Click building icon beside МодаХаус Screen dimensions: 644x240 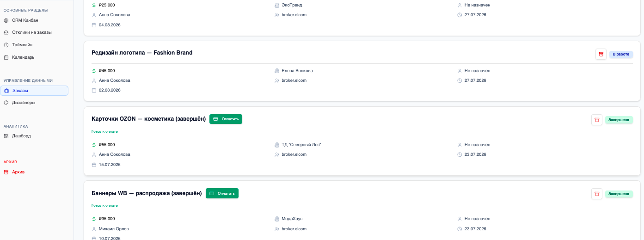click(277, 219)
